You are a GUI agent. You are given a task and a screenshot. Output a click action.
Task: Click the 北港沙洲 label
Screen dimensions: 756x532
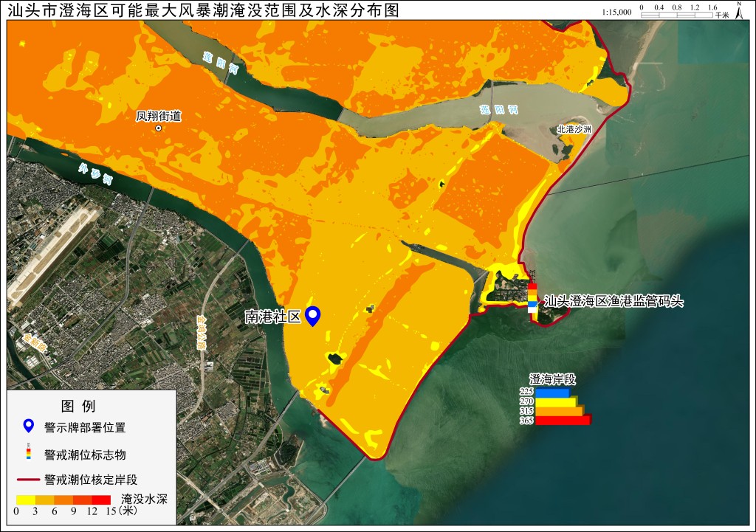574,129
